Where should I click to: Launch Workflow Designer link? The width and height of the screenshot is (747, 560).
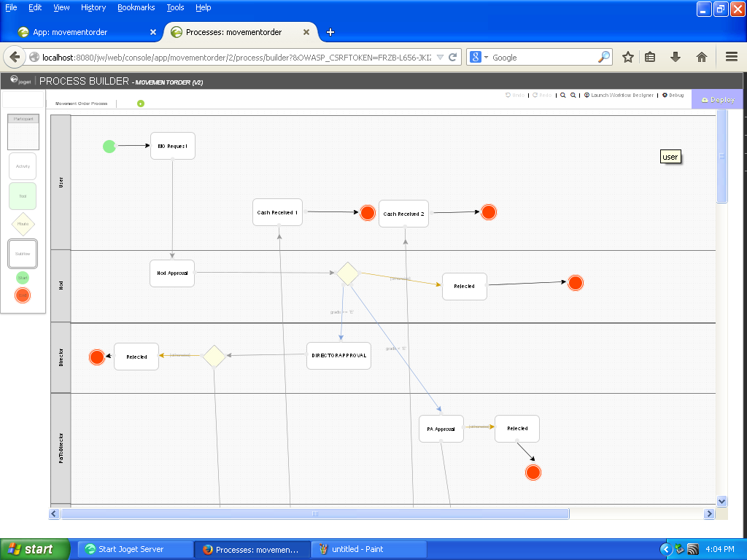(x=619, y=96)
